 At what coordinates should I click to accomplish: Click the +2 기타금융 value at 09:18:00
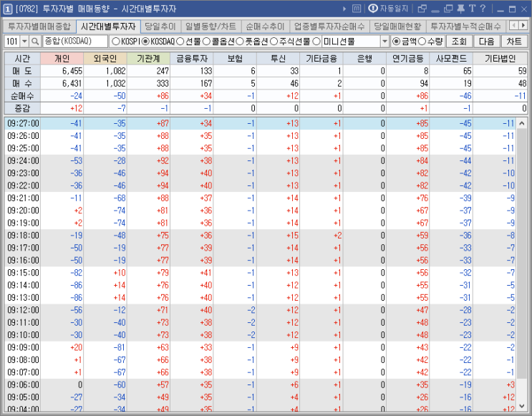pos(337,235)
